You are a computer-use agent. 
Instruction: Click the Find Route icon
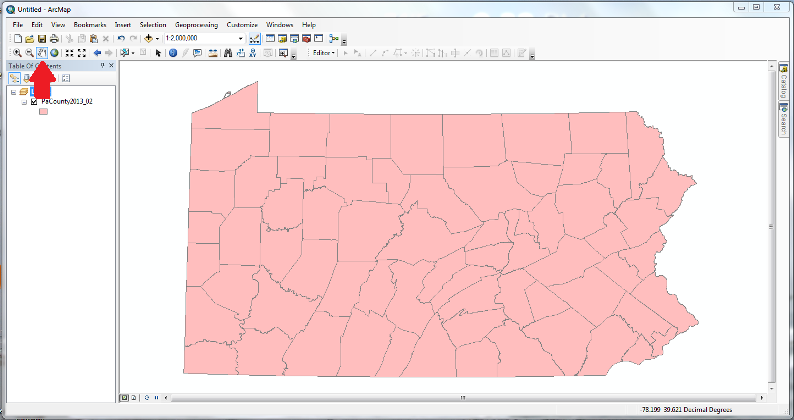[241, 53]
